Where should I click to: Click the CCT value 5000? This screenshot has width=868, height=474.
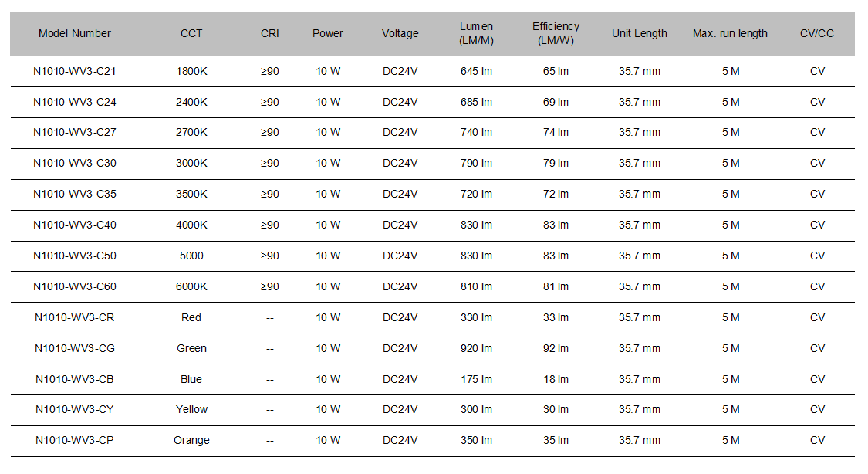pyautogui.click(x=191, y=256)
